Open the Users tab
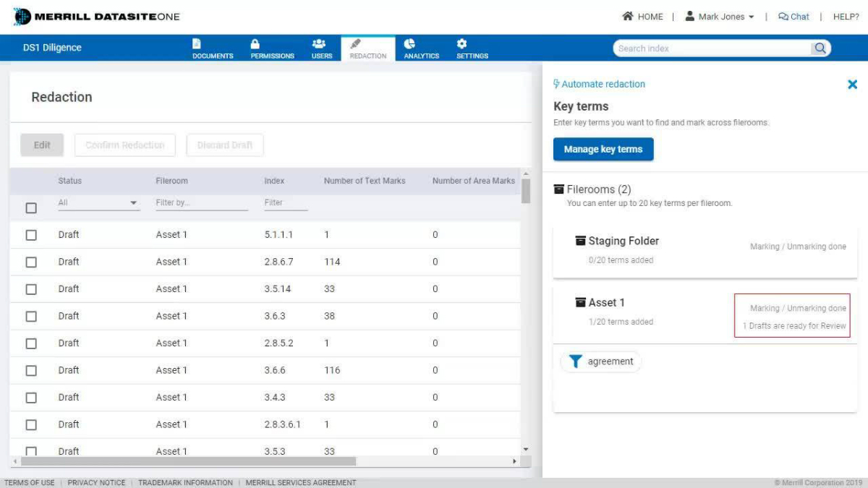Screen dimensions: 868x488 [322, 48]
